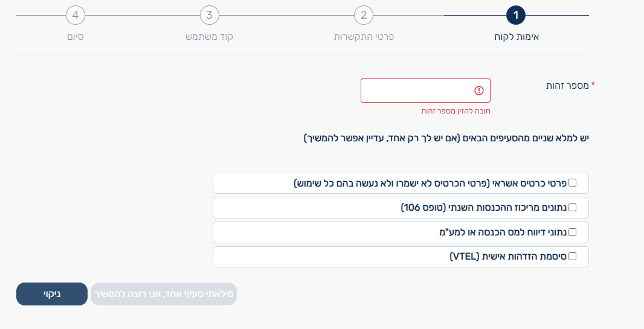Tick the 'נתוני דיווח למס הכנסה או למע"מ' checkbox
Screen dimensions: 644x329
573,232
